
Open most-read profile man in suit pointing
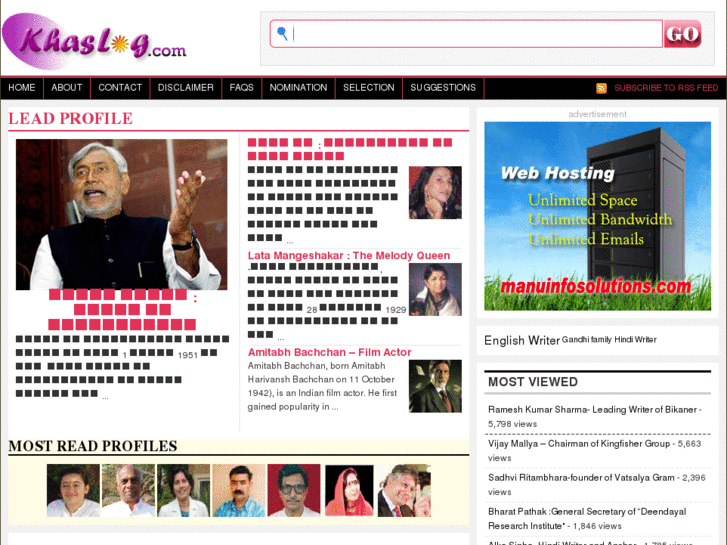pyautogui.click(x=404, y=490)
